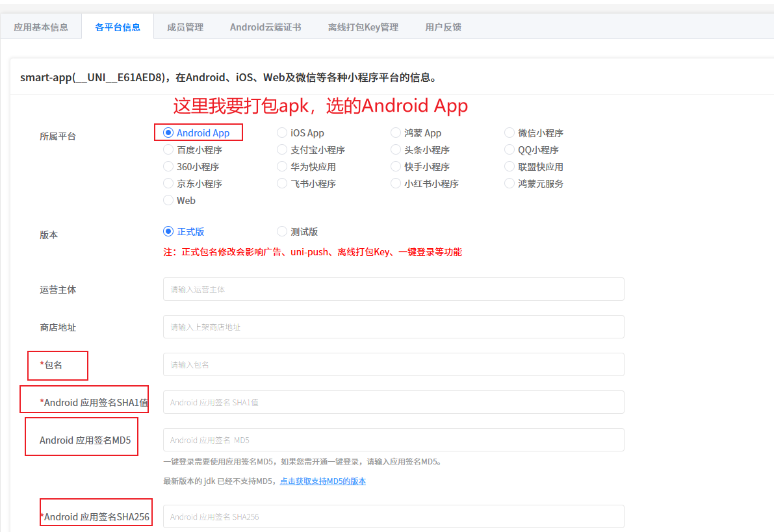Choose the 鸿蒙 App platform option
This screenshot has width=774, height=532.
(x=396, y=133)
